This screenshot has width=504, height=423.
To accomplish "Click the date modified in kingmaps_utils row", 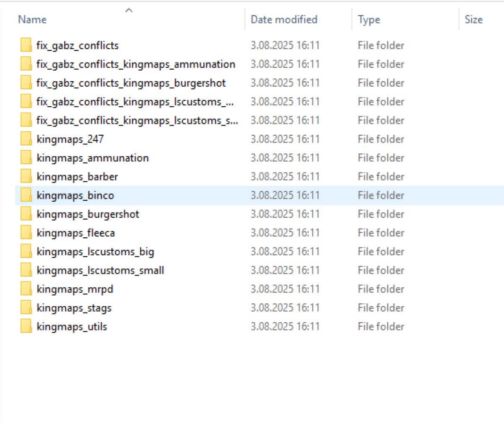I will (x=285, y=326).
